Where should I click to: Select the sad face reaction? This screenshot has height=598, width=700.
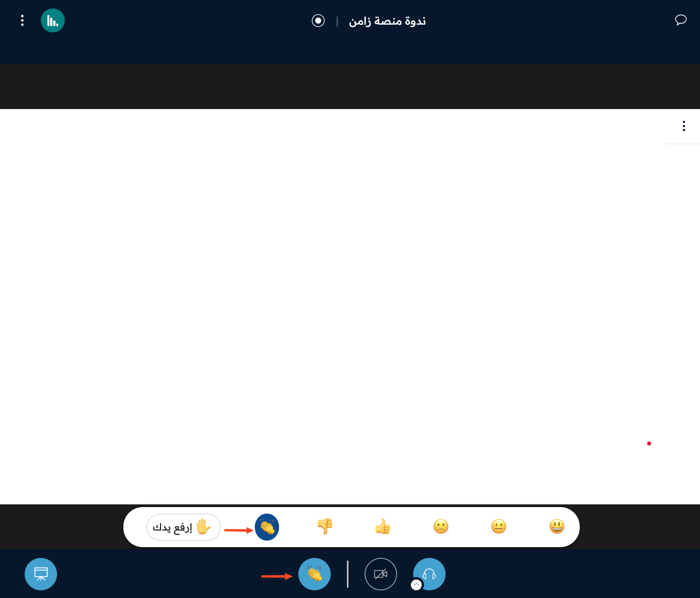point(441,526)
